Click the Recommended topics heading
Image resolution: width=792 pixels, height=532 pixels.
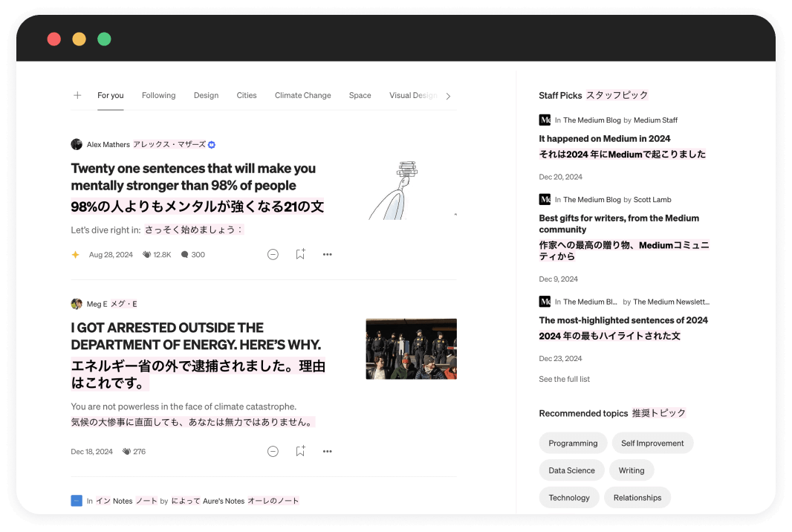[583, 413]
